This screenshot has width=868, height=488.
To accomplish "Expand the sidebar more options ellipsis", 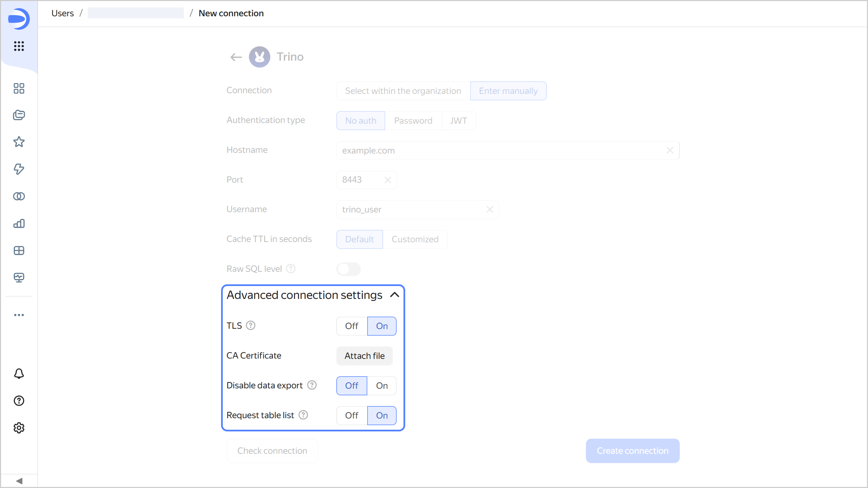I will click(x=19, y=315).
